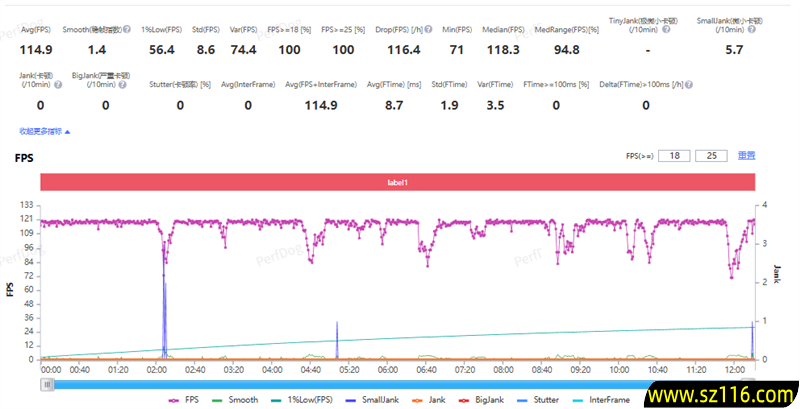Click the 重置 reset link

(746, 155)
